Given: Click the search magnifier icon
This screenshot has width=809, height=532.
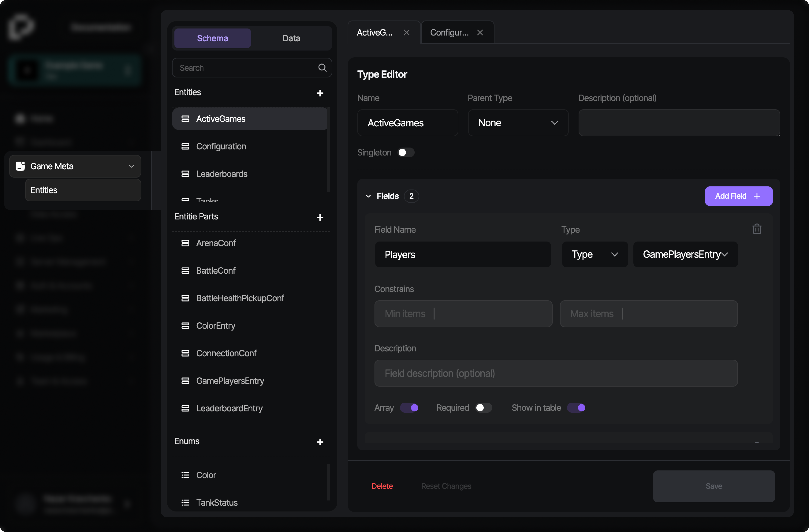Looking at the screenshot, I should tap(322, 67).
